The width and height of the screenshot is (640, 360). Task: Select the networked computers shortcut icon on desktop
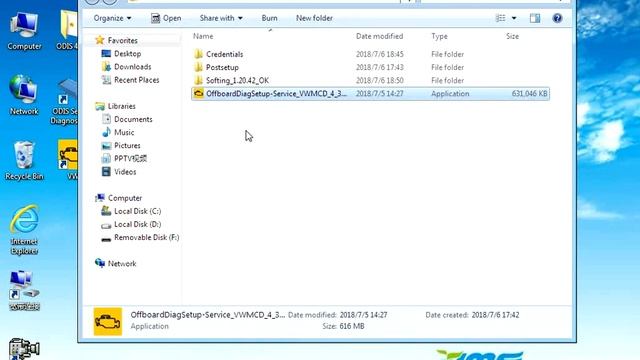pos(24,290)
